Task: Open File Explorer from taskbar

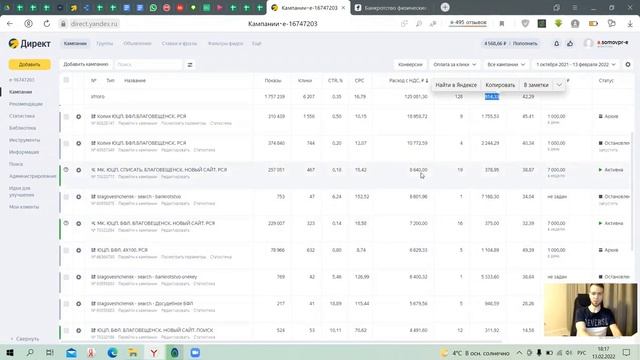Action: pos(133,352)
